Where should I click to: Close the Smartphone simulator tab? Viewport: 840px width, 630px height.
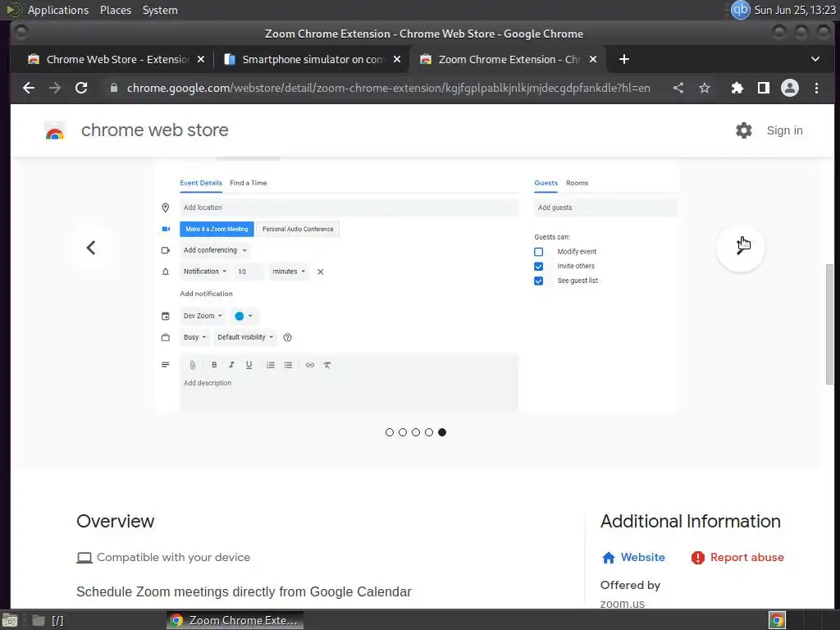(x=397, y=59)
